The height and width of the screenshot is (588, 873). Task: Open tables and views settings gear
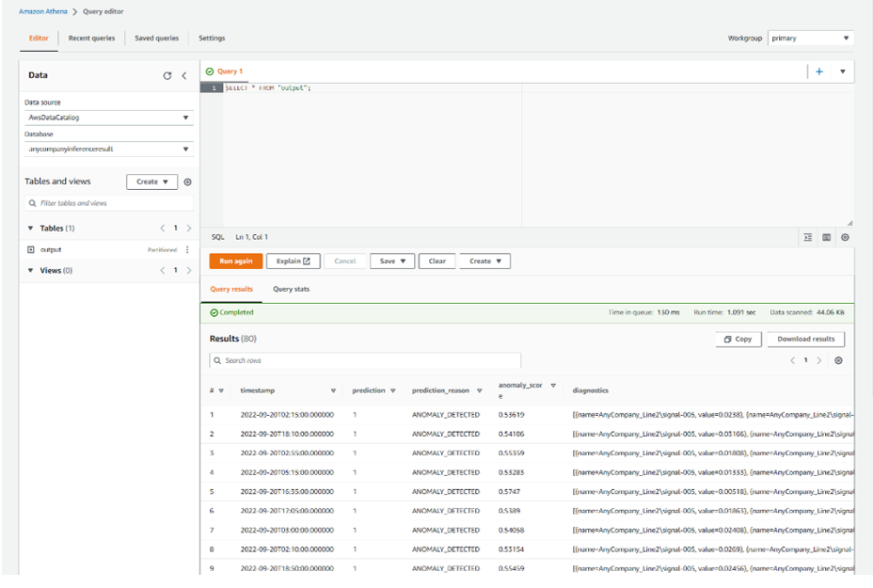point(187,183)
